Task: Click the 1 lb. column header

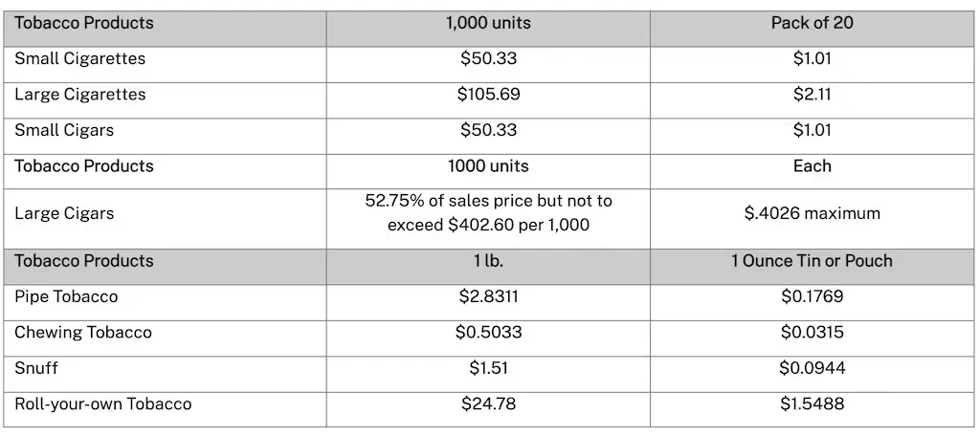Action: 488,261
